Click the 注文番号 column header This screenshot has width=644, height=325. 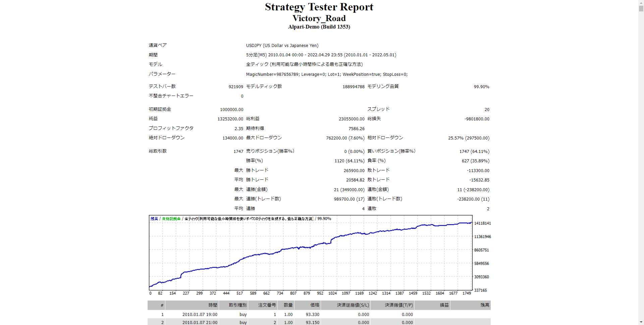click(x=267, y=305)
